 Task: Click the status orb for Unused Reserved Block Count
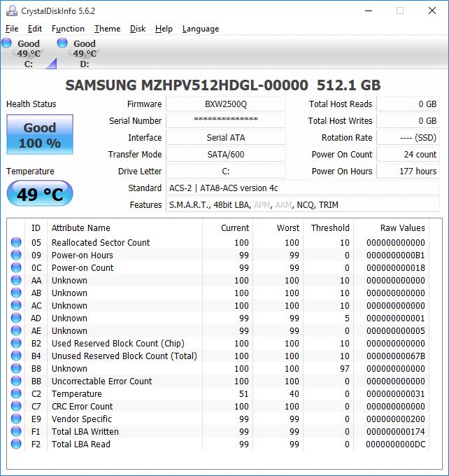(16, 356)
